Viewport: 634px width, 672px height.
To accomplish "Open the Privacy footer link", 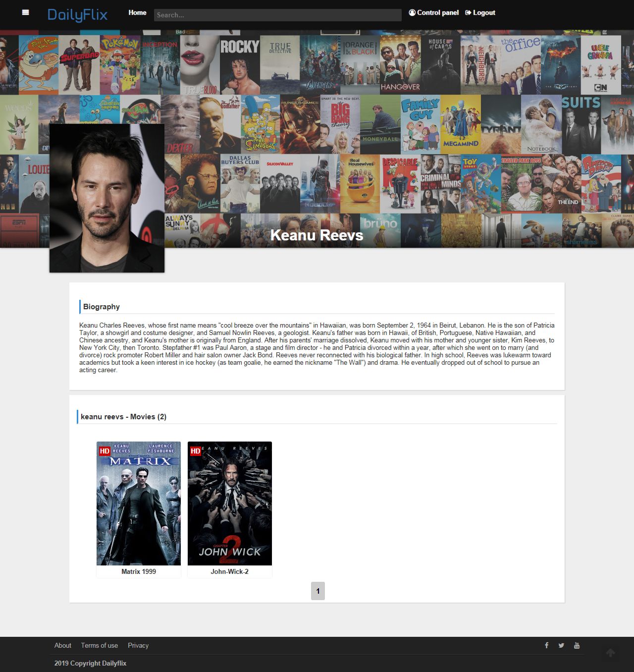I will [x=138, y=645].
